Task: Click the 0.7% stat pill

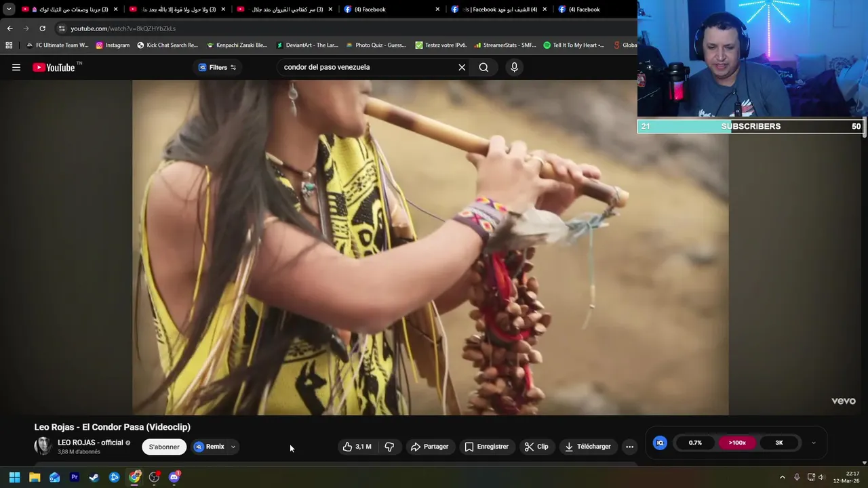Action: click(695, 443)
